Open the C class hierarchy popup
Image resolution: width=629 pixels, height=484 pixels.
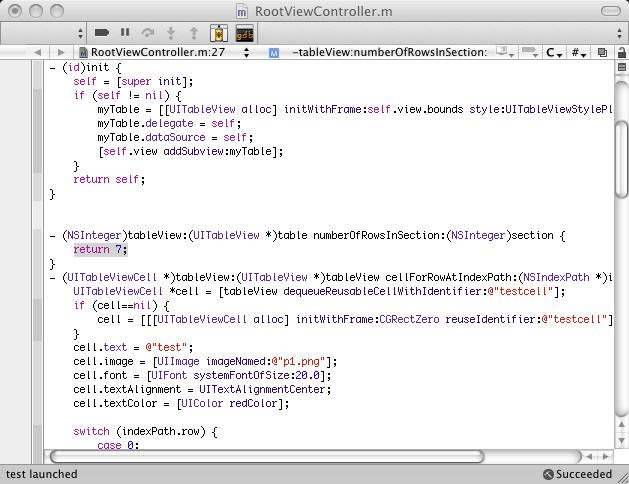pyautogui.click(x=554, y=53)
